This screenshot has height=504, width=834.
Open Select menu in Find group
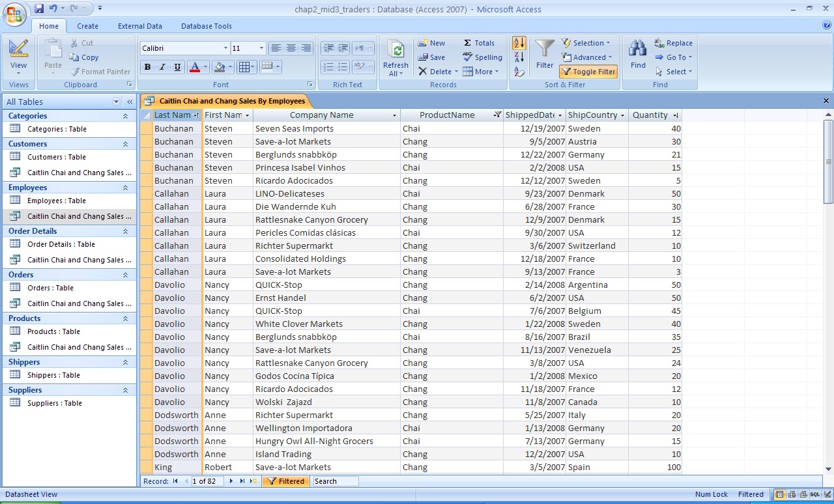pyautogui.click(x=673, y=72)
